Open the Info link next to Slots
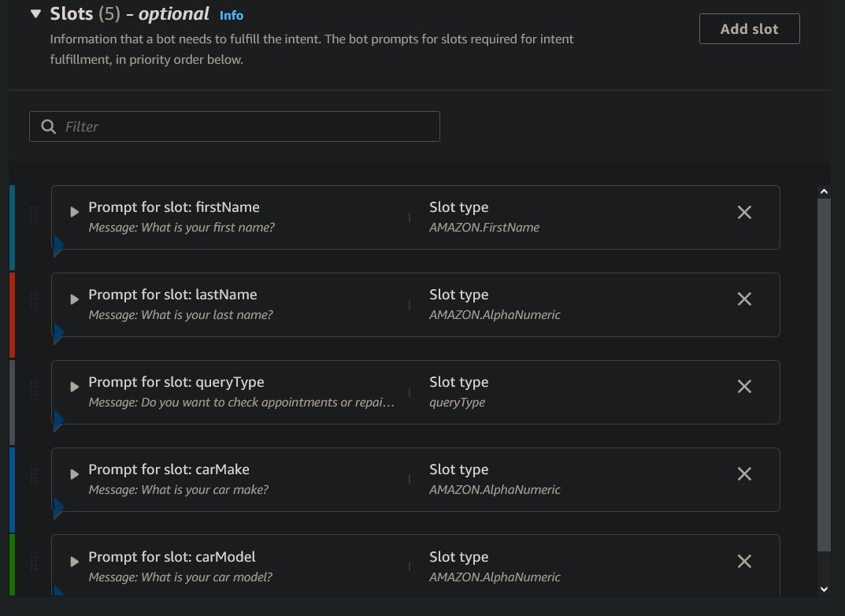This screenshot has height=616, width=845. point(232,16)
